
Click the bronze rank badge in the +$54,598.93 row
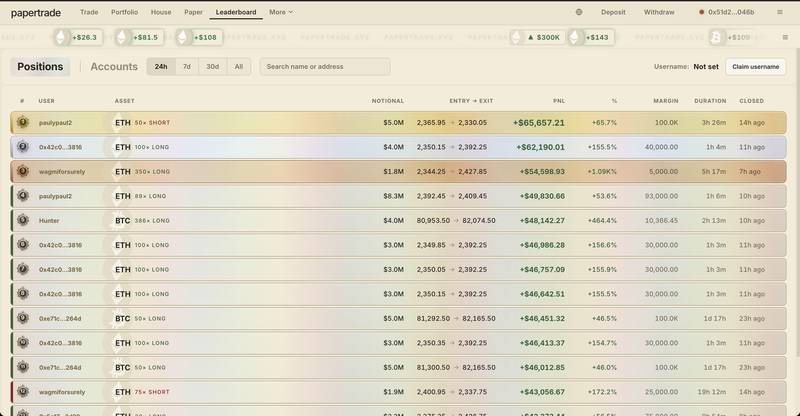(22, 171)
